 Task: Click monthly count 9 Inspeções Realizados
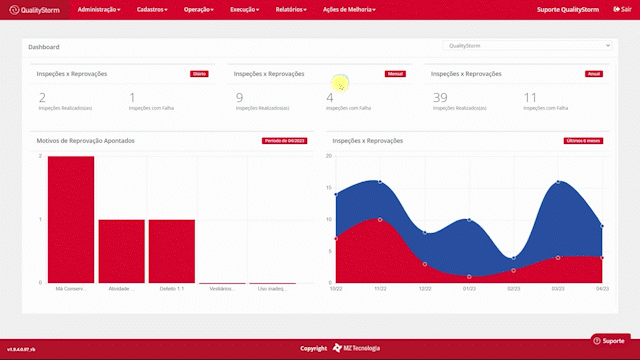click(240, 98)
